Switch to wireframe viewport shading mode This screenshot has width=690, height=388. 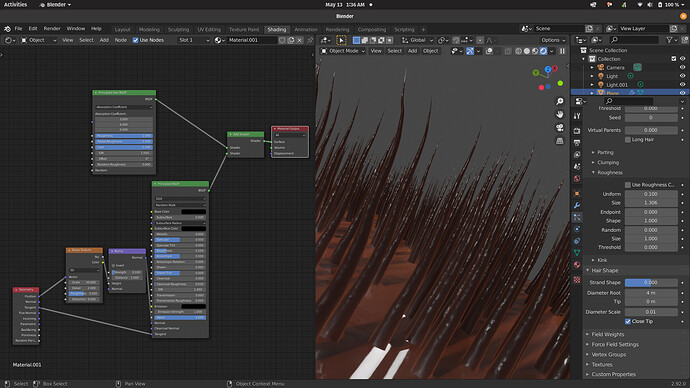click(x=518, y=51)
